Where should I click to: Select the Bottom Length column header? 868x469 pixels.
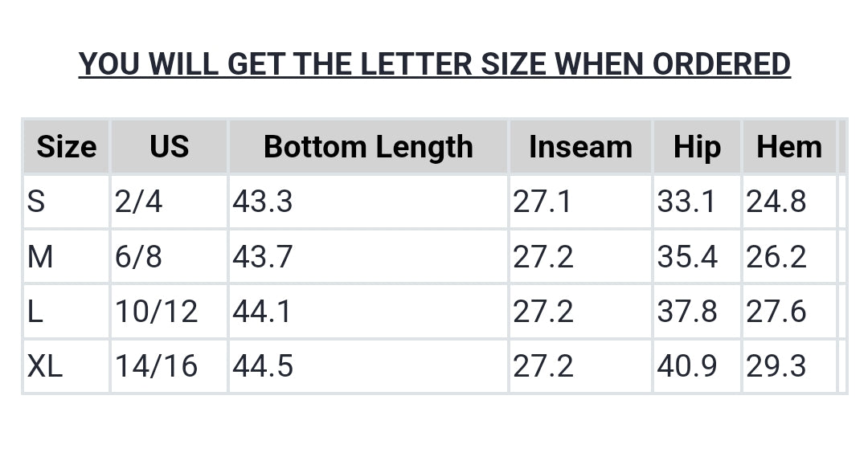tap(368, 147)
